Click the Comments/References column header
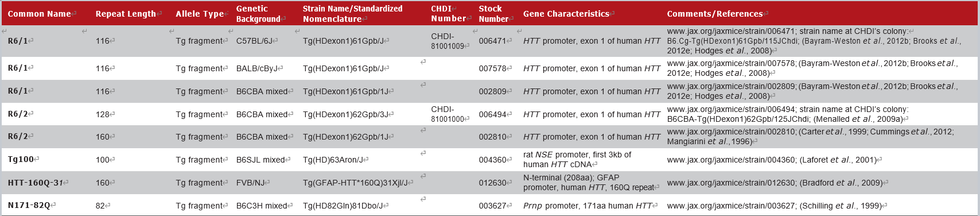 715,14
